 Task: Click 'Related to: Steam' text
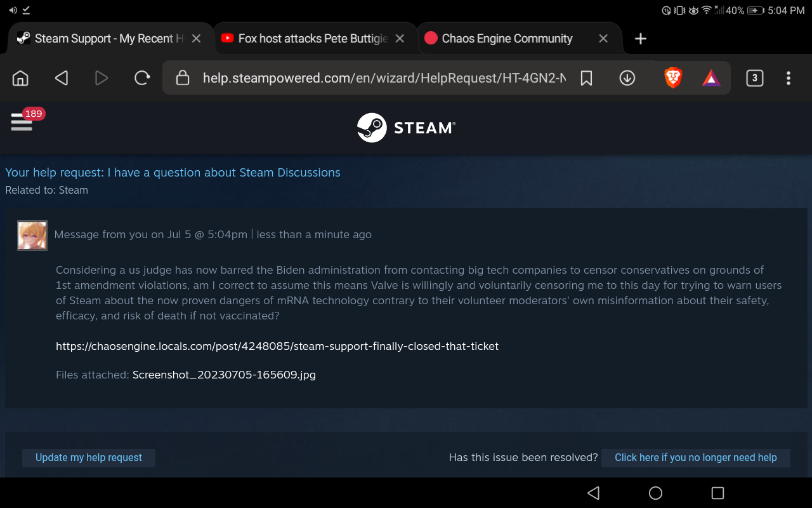point(46,190)
